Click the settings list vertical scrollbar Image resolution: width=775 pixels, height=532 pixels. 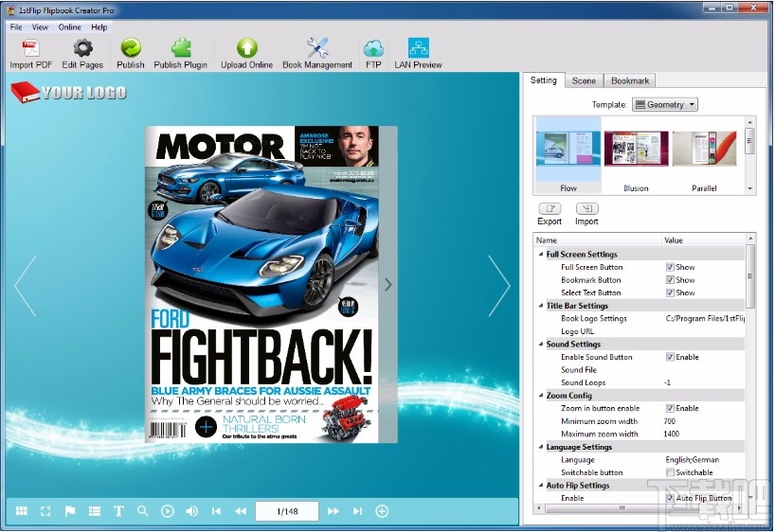coord(750,276)
